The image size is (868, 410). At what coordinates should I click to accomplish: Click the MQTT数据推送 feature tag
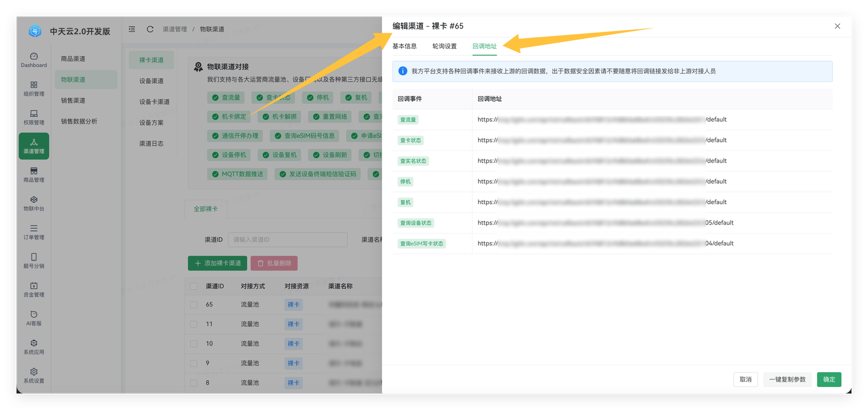coord(237,174)
